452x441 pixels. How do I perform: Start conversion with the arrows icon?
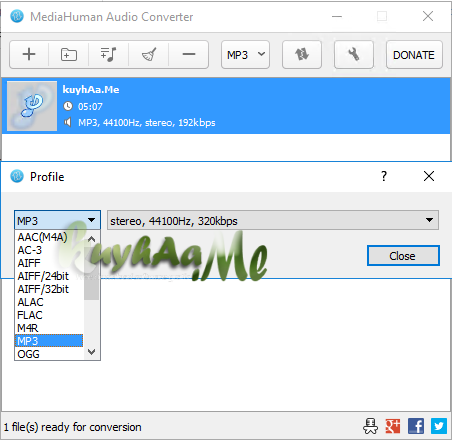(302, 55)
